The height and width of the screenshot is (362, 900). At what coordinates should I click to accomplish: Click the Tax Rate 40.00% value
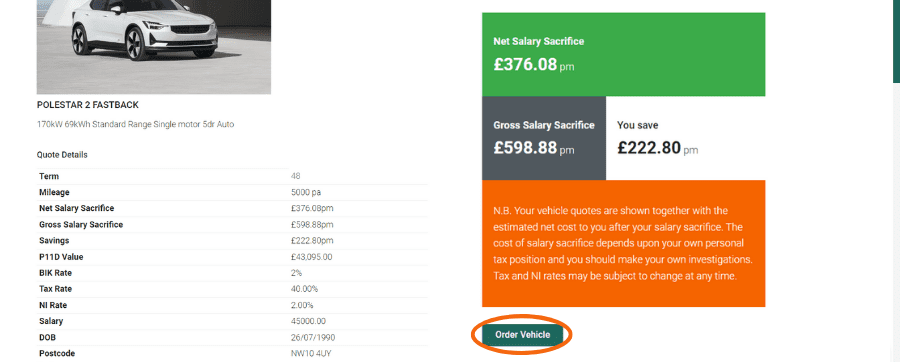pyautogui.click(x=304, y=289)
